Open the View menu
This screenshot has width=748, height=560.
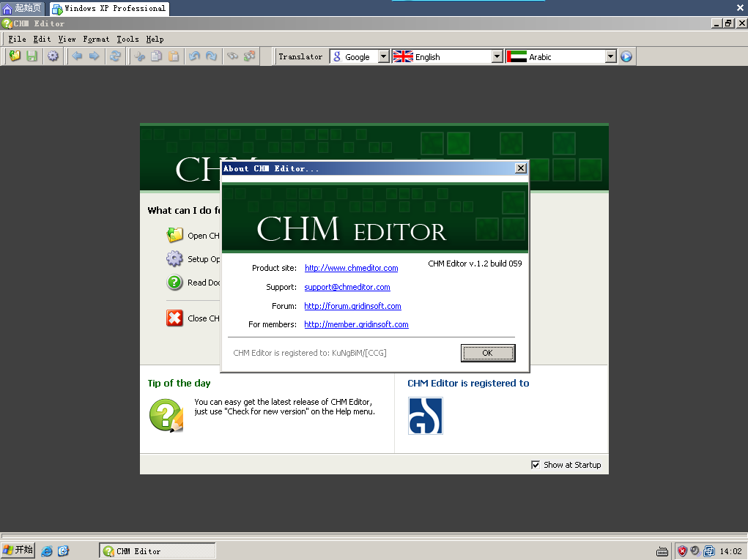(x=67, y=39)
